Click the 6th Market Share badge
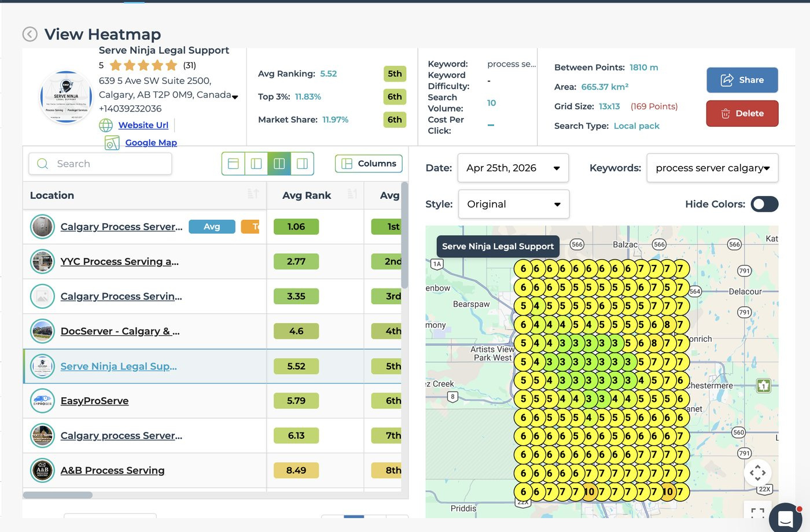The height and width of the screenshot is (532, 810). click(395, 120)
